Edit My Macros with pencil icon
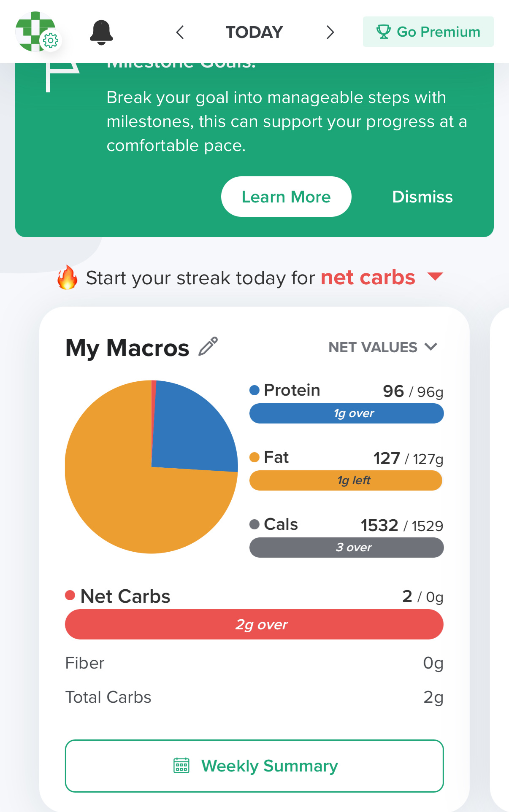 [x=208, y=347]
